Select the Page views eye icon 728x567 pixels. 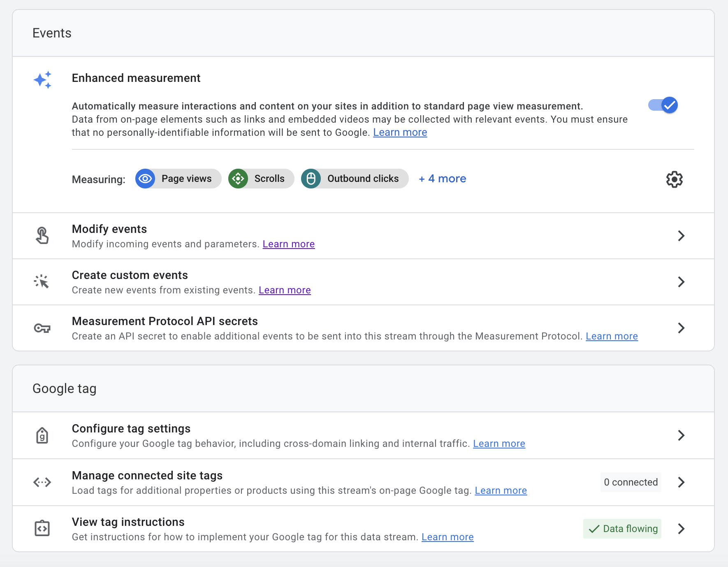(x=145, y=179)
